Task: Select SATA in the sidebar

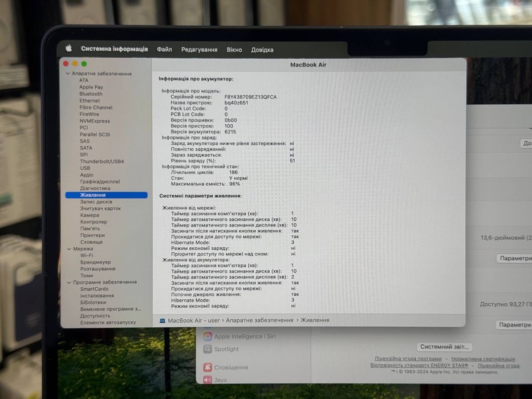Action: click(86, 148)
